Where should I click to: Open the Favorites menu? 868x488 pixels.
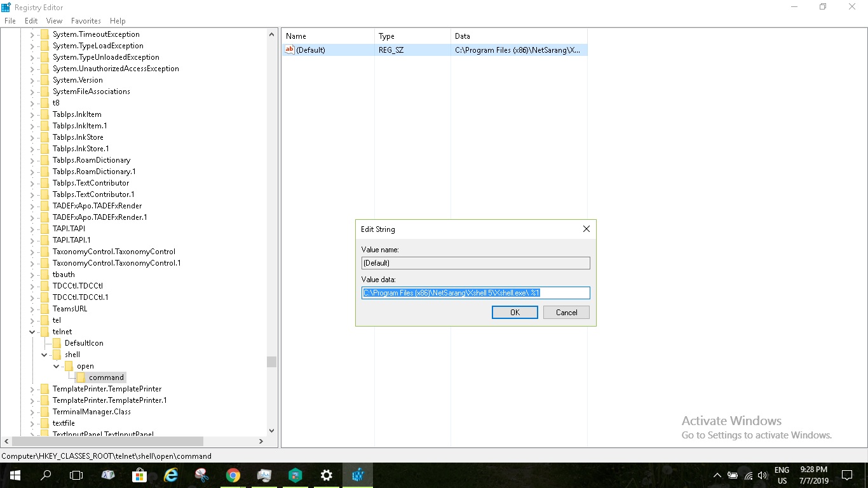pos(86,21)
